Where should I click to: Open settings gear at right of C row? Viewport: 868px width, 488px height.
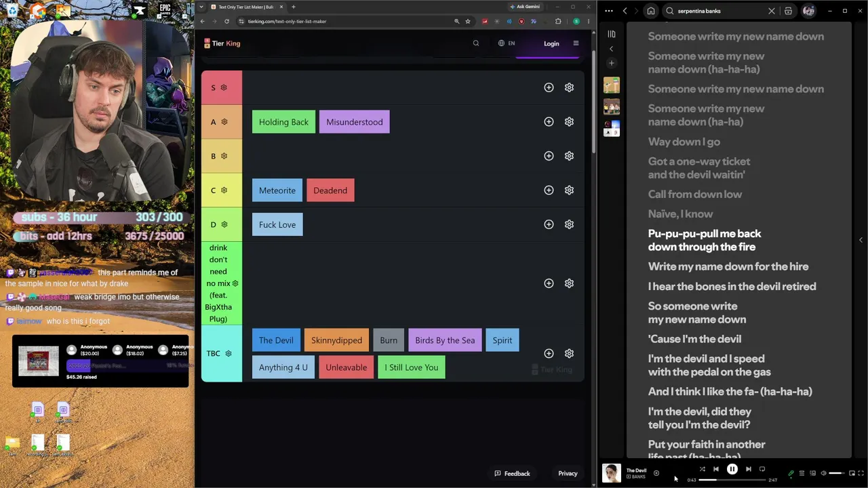pyautogui.click(x=569, y=190)
